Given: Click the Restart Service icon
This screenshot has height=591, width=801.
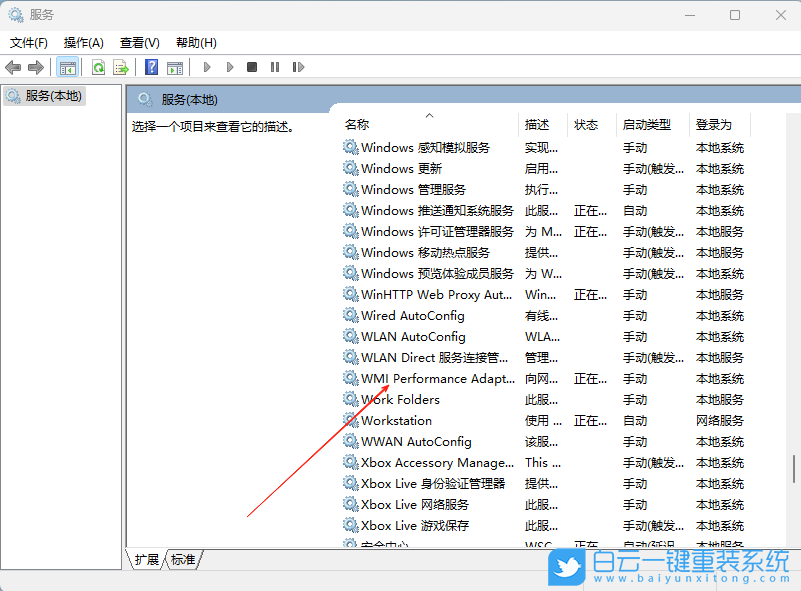Looking at the screenshot, I should (298, 67).
